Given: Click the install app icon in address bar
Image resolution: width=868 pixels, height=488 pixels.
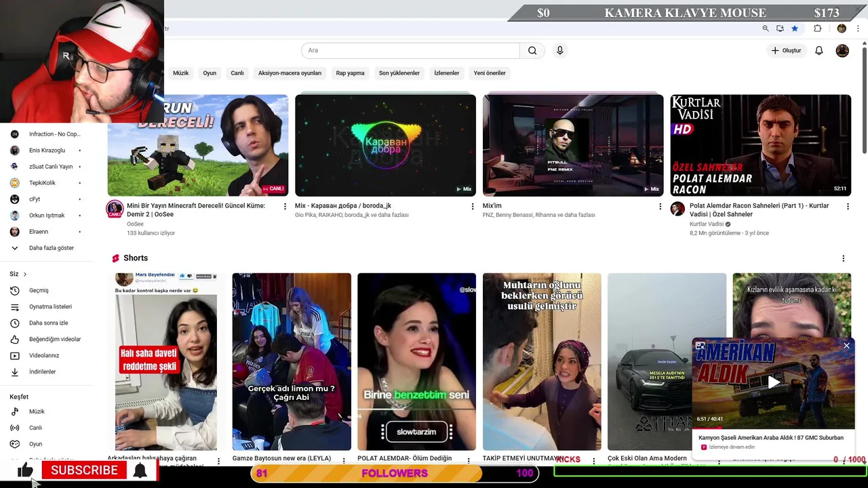Looking at the screenshot, I should 780,28.
